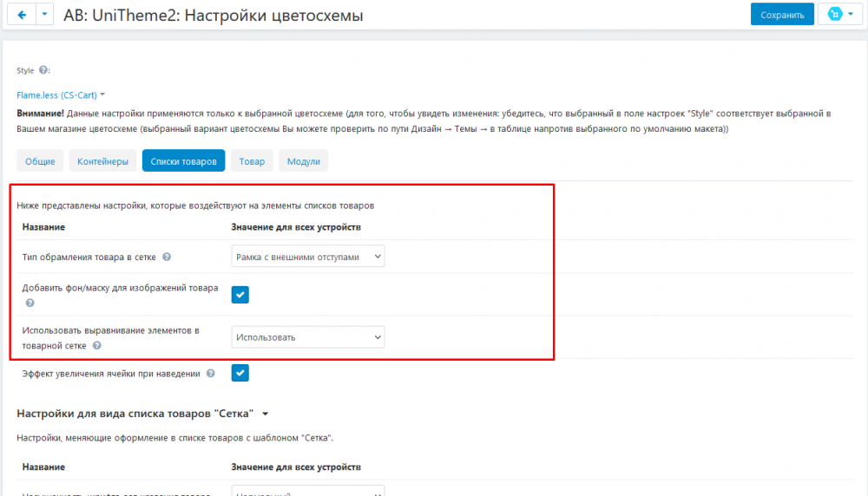Show help for "Эффект увеличения ячейки при наведении"
The width and height of the screenshot is (868, 496).
(x=209, y=374)
